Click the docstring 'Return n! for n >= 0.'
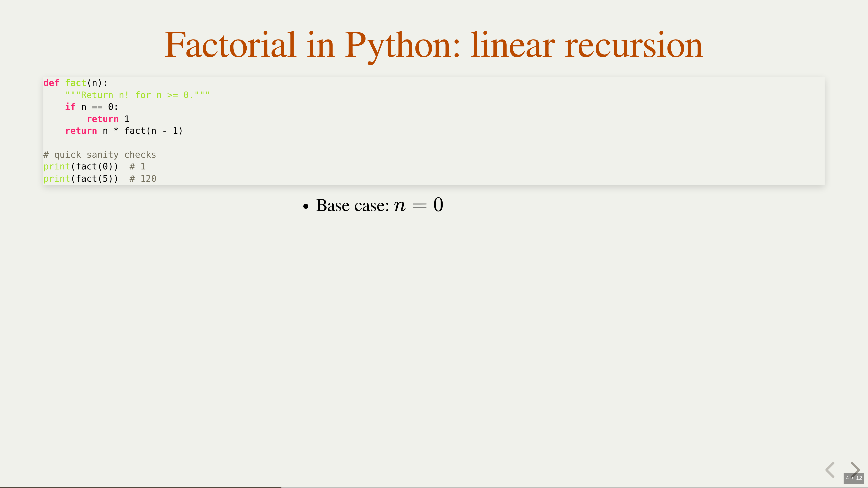868x488 pixels. [137, 95]
